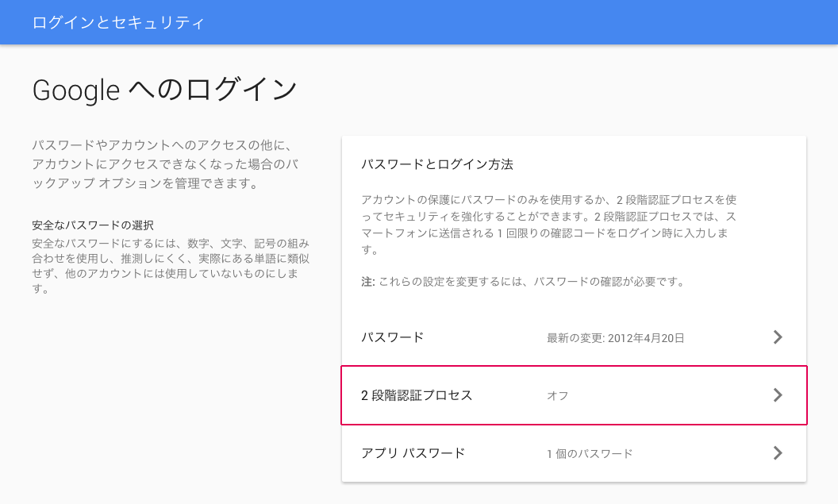Open the パスワード row chevron arrow
This screenshot has width=838, height=504.
(x=778, y=337)
